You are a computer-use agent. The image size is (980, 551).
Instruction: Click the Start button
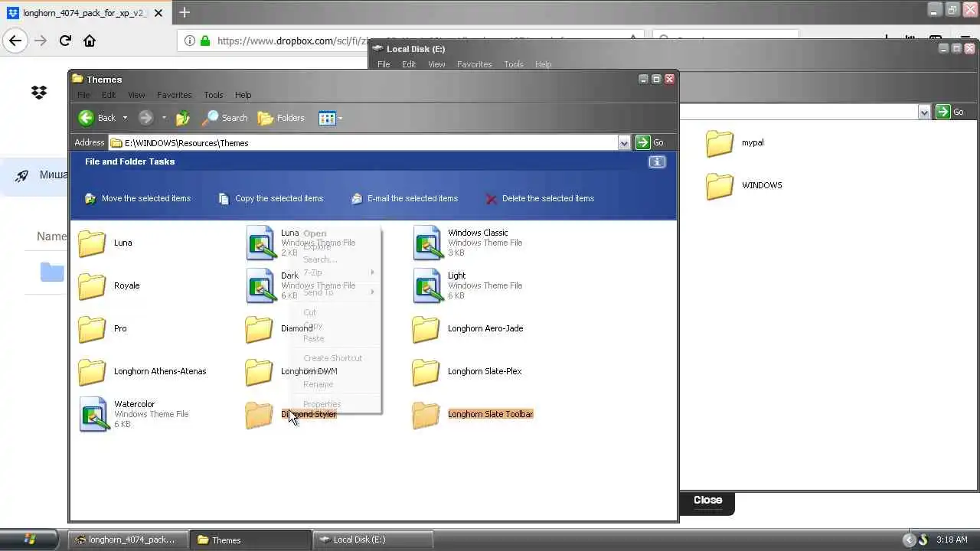pos(29,539)
